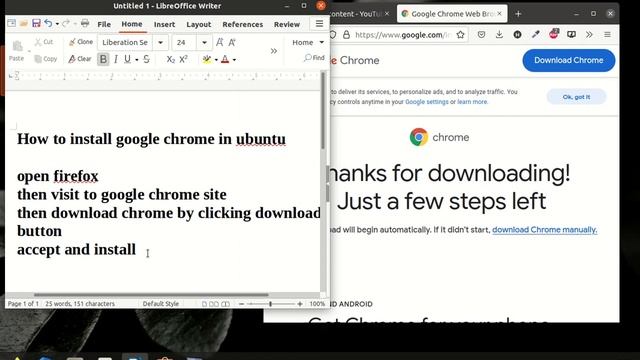
Task: Click the Download Chrome button
Action: [x=569, y=60]
